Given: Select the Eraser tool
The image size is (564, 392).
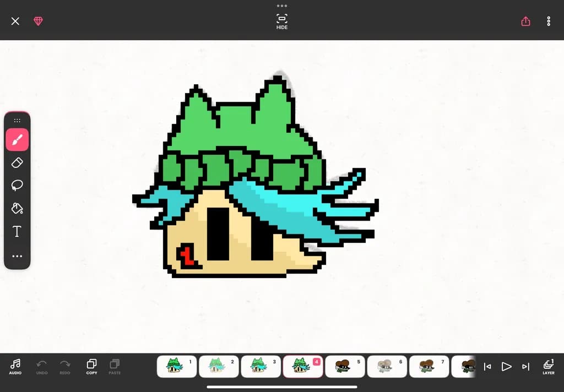Looking at the screenshot, I should pos(17,162).
